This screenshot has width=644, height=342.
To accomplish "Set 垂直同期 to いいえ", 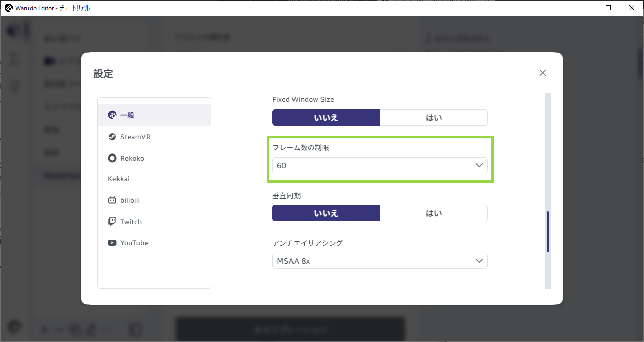I will click(326, 213).
